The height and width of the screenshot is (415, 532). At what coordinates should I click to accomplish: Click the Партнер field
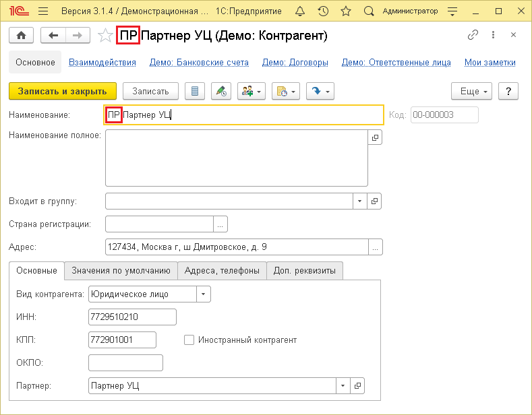212,385
